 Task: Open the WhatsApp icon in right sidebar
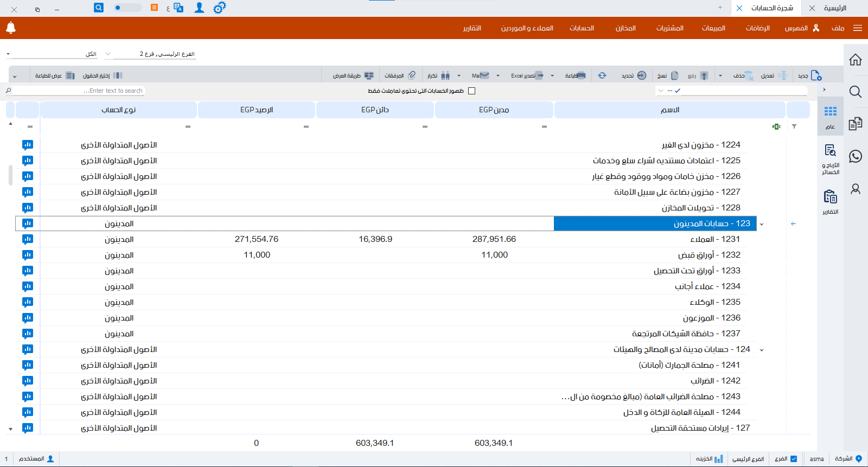pyautogui.click(x=856, y=156)
